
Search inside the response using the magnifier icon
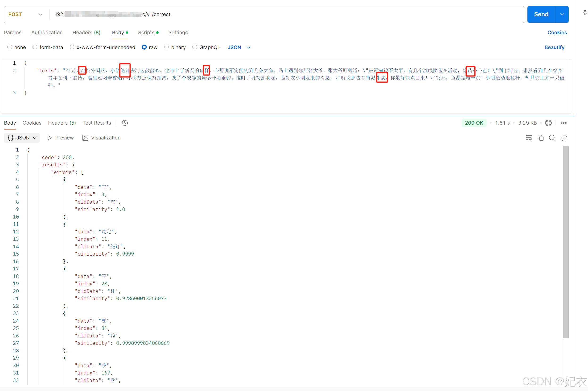552,138
